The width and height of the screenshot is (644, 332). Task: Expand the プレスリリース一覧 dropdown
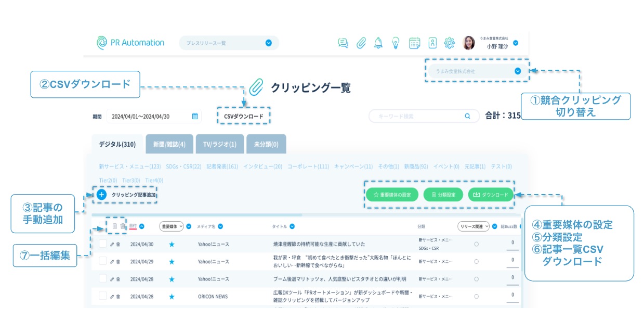268,43
